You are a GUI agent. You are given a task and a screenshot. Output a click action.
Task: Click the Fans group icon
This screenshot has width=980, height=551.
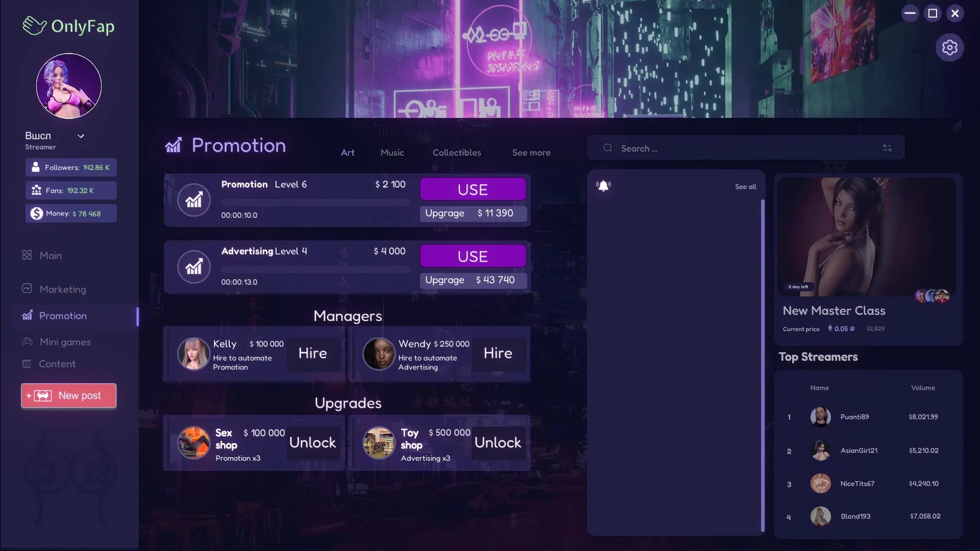(x=36, y=190)
